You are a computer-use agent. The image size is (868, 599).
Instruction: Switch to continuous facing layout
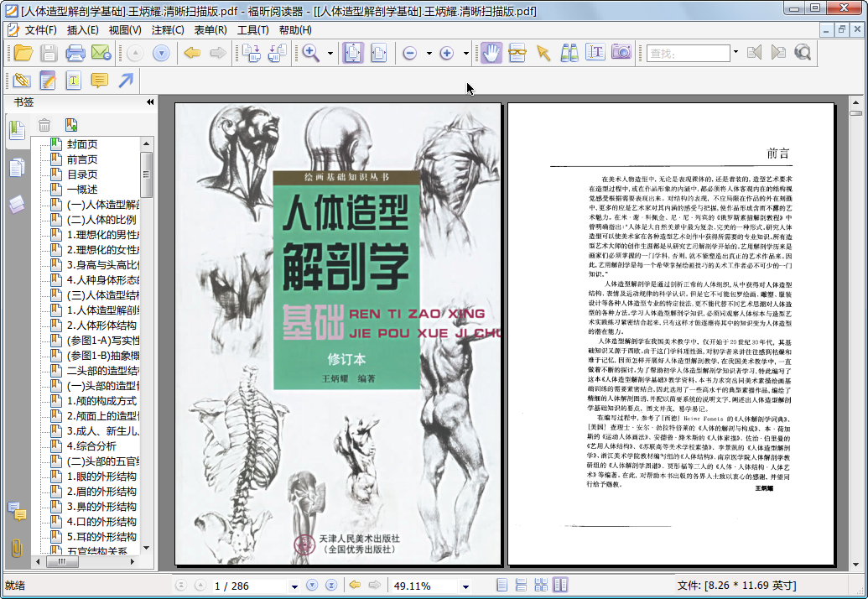(x=540, y=586)
